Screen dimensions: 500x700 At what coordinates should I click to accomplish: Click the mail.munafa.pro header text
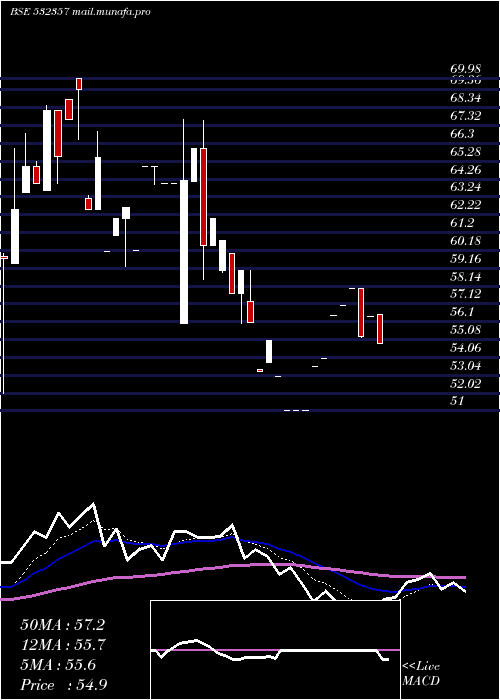[110, 12]
